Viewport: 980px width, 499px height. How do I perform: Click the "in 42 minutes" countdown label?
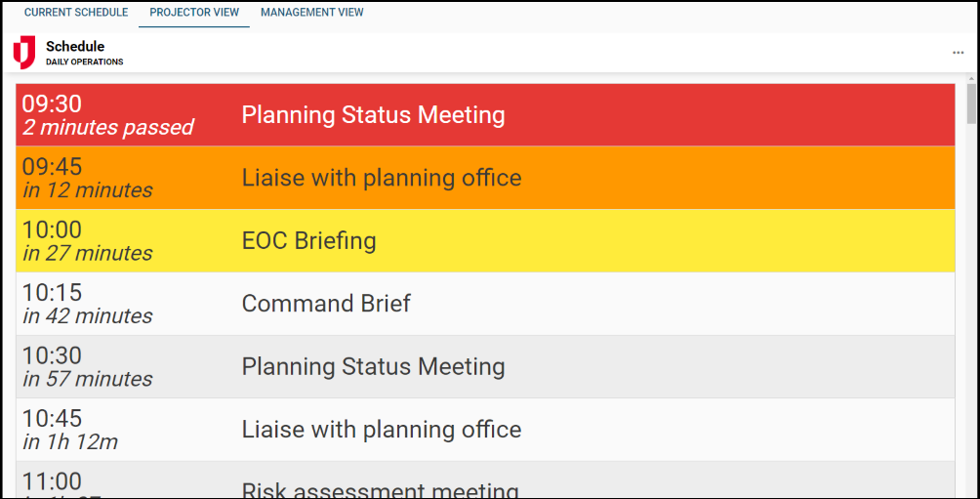[88, 316]
